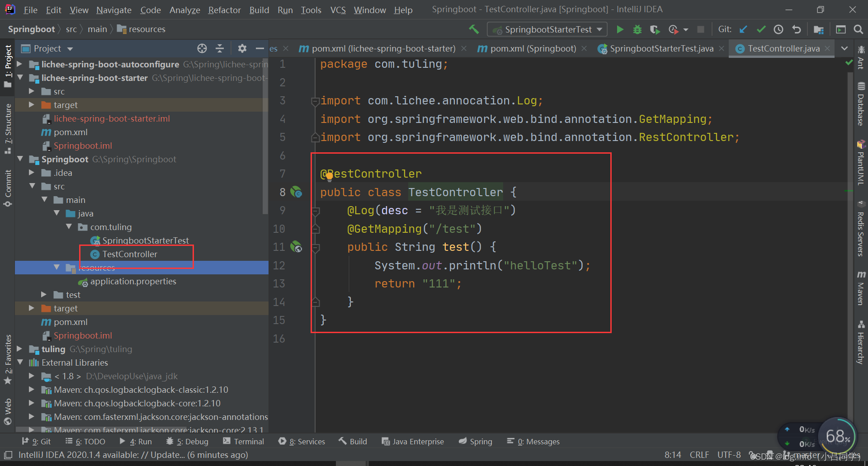
Task: Open the Maven side tool window
Action: point(861,288)
